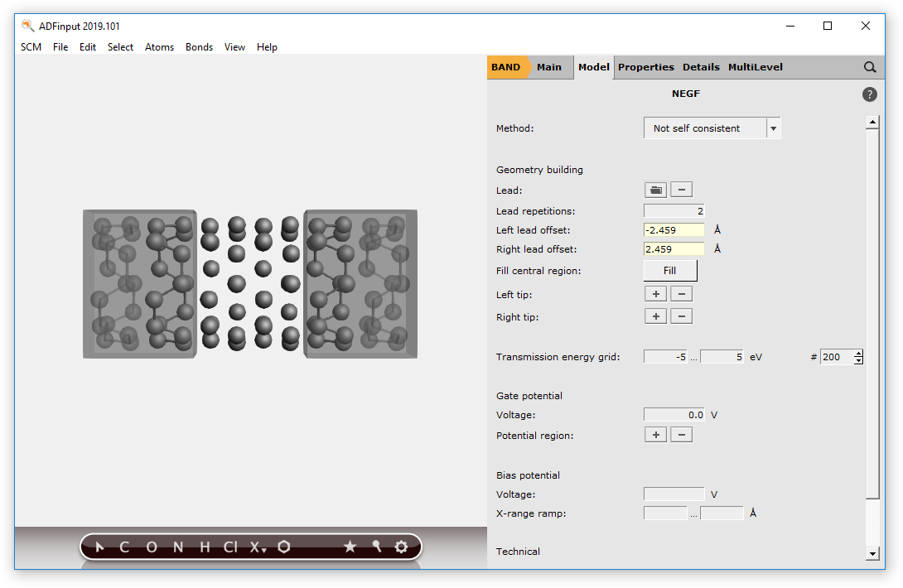Open the Atoms menu
Viewport: 903px width, 588px height.
[159, 47]
